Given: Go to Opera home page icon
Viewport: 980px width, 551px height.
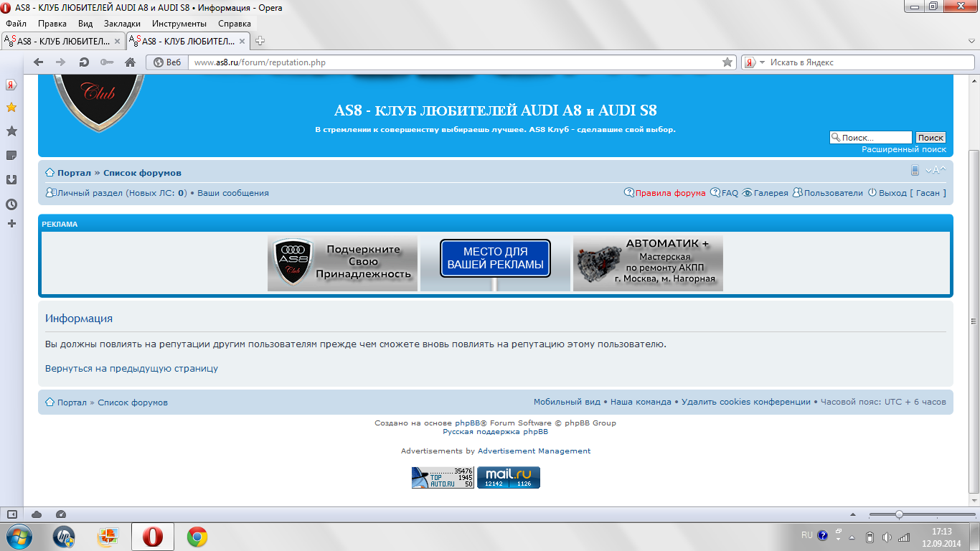Looking at the screenshot, I should coord(130,62).
